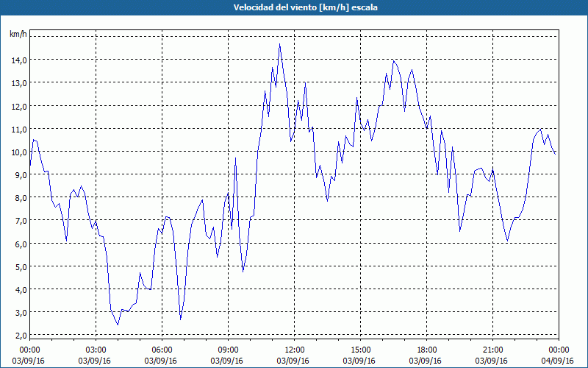The width and height of the screenshot is (588, 368).
Task: Click the '14,0' y-axis value
Action: [x=18, y=60]
